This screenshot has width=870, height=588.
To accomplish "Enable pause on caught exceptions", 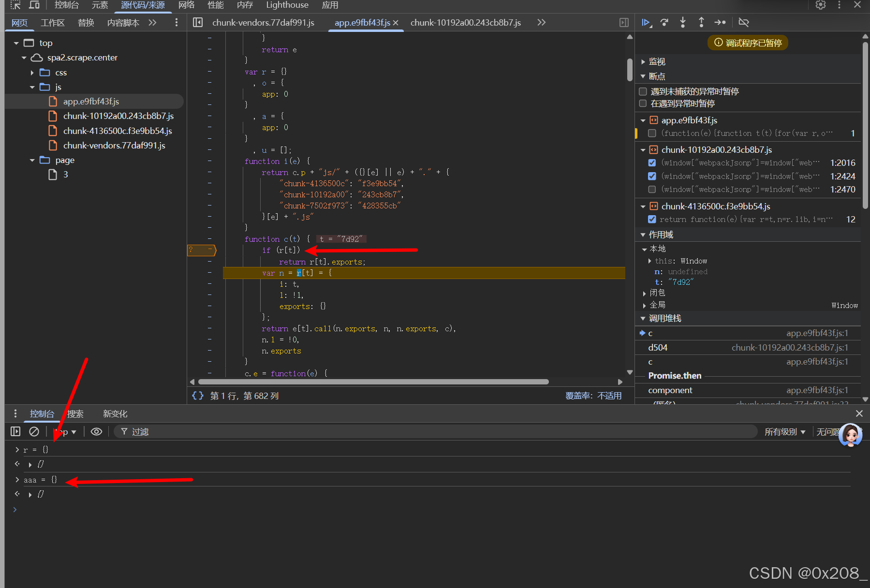I will [x=643, y=103].
